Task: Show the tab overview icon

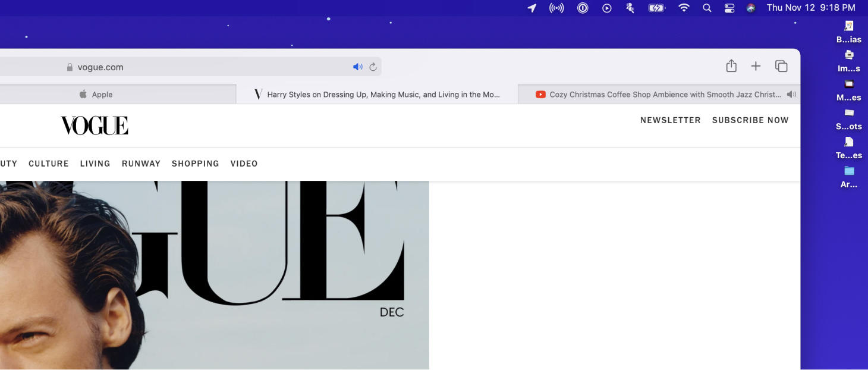Action: (781, 66)
